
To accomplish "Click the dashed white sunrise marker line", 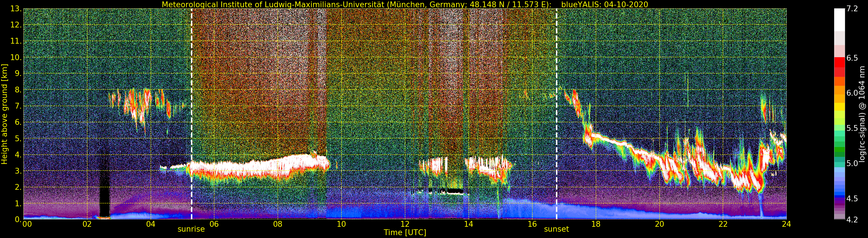I will tap(191, 114).
